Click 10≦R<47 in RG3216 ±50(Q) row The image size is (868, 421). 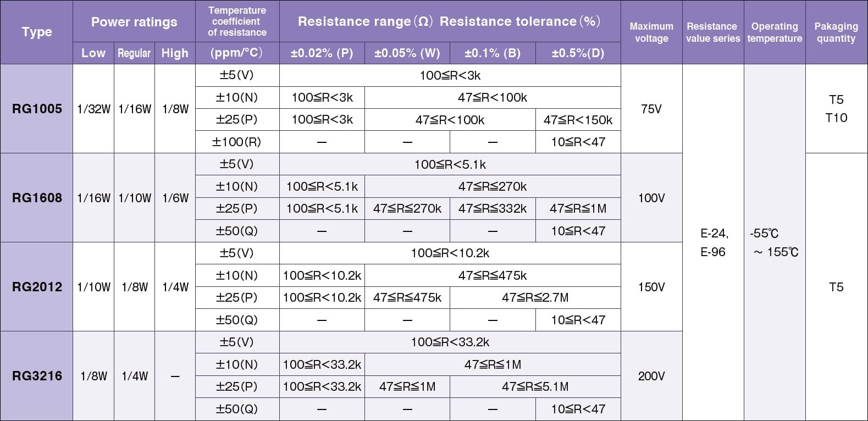[x=578, y=409]
